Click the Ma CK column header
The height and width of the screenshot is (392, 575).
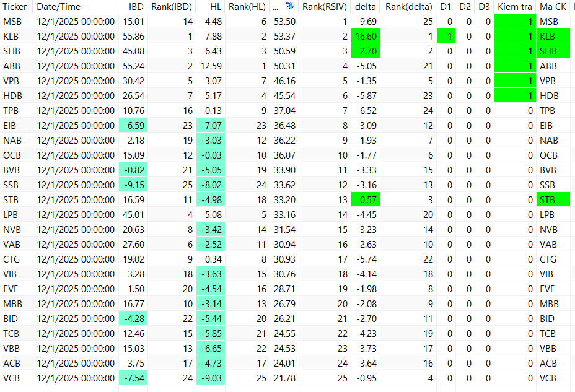pos(553,7)
